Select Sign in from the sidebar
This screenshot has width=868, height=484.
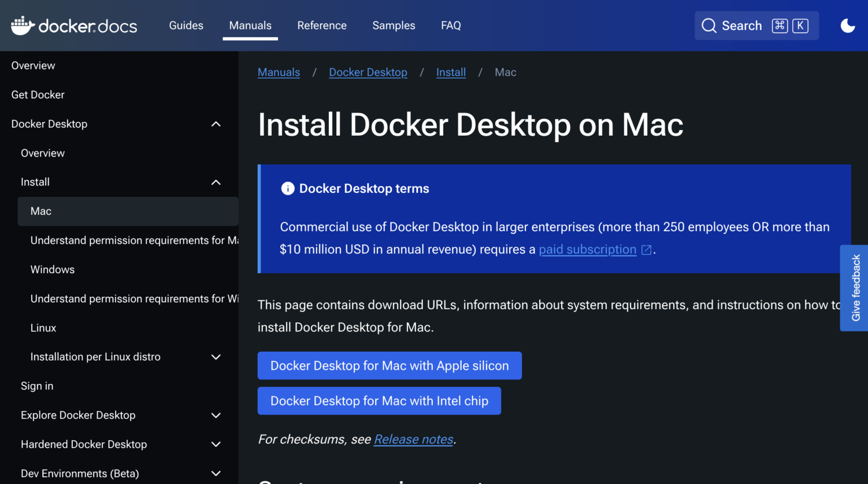pyautogui.click(x=37, y=386)
